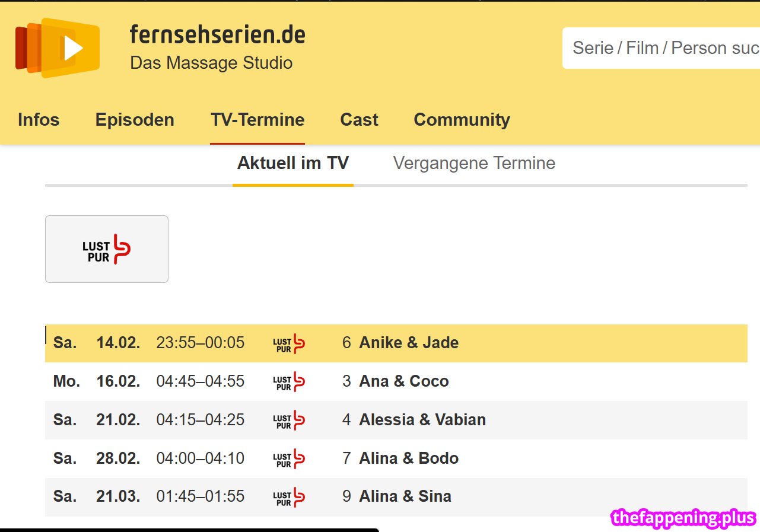760x532 pixels.
Task: Open episode Alina & Bodo
Action: point(409,458)
